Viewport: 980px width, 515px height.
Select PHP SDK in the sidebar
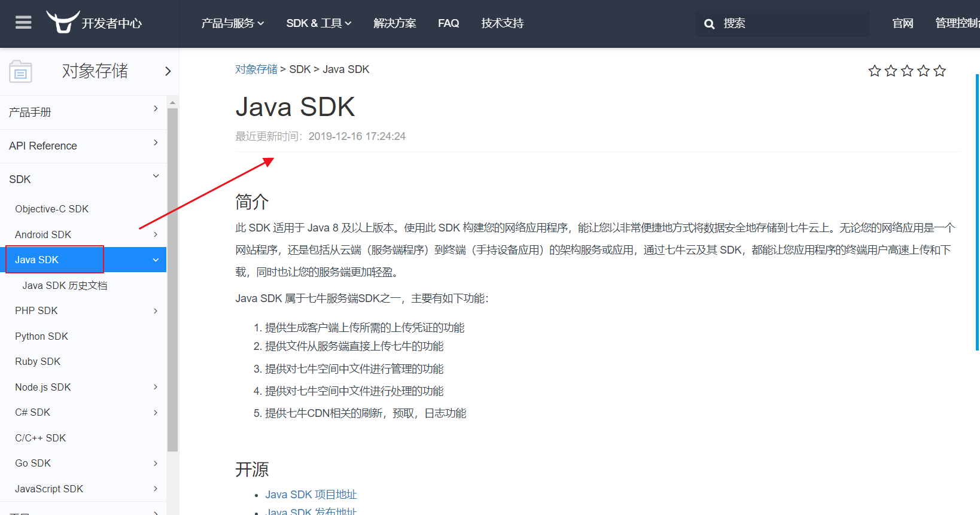(36, 310)
